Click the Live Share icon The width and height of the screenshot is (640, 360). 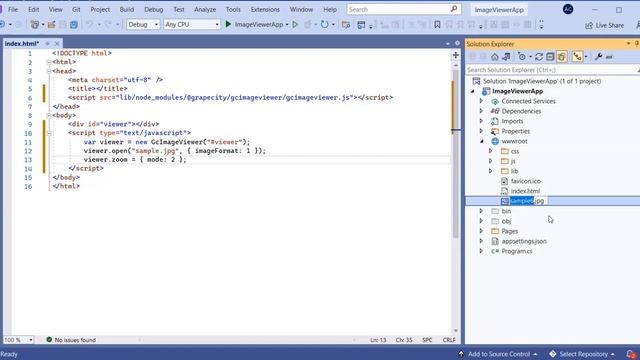click(x=589, y=25)
